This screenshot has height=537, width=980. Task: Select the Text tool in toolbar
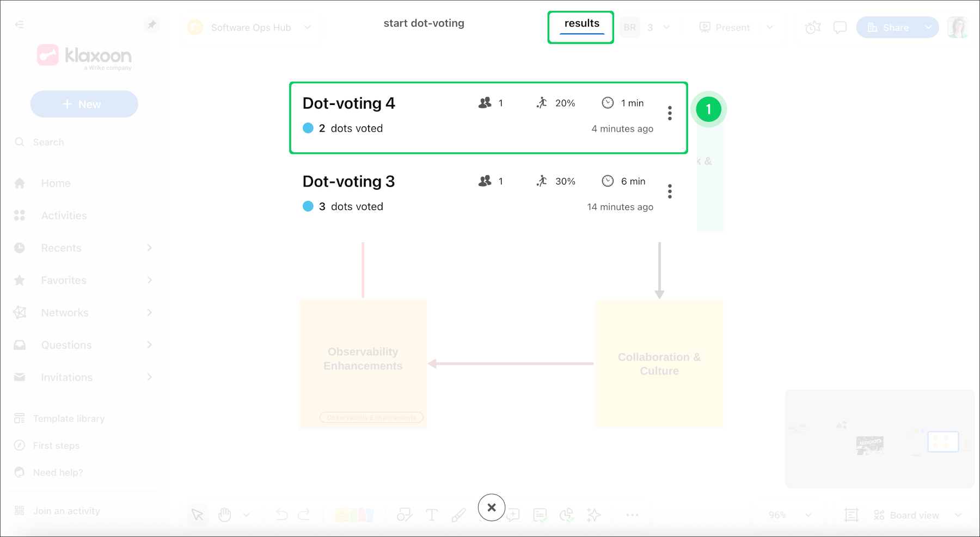coord(432,515)
